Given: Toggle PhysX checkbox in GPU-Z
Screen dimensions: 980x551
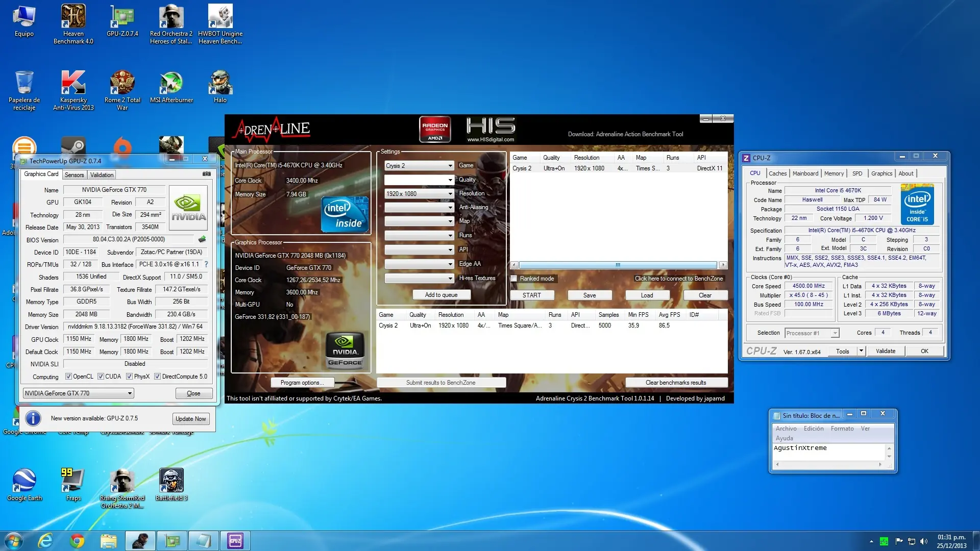Looking at the screenshot, I should click(130, 377).
